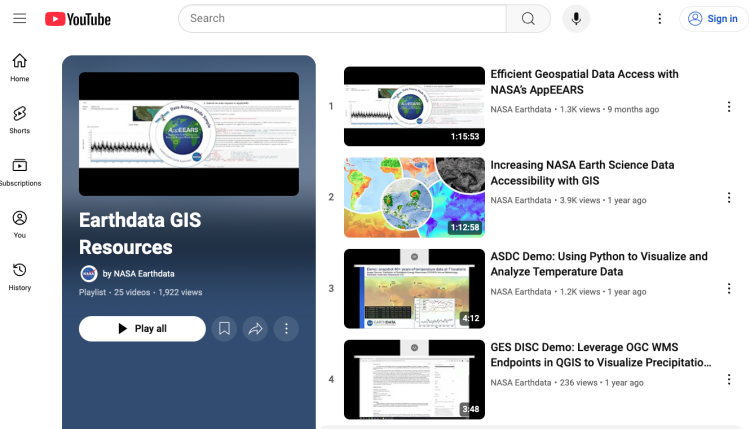The height and width of the screenshot is (429, 750).
Task: Start voice search with microphone icon
Action: (576, 19)
